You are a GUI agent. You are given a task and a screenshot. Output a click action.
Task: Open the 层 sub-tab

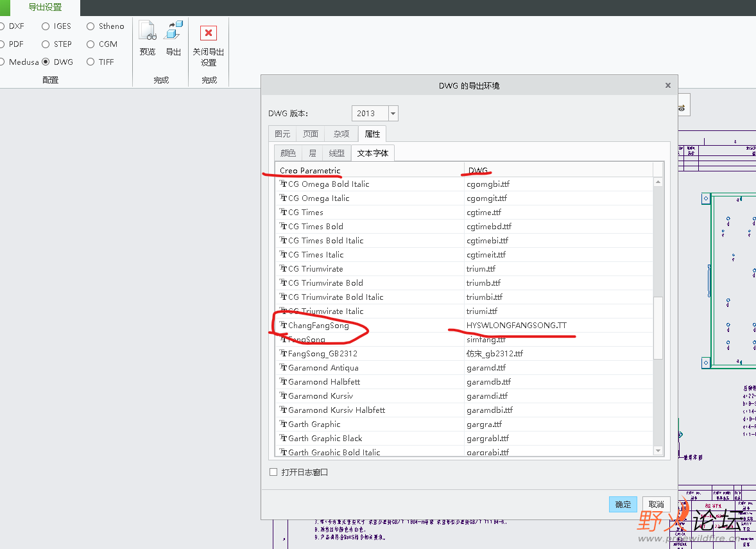click(313, 153)
